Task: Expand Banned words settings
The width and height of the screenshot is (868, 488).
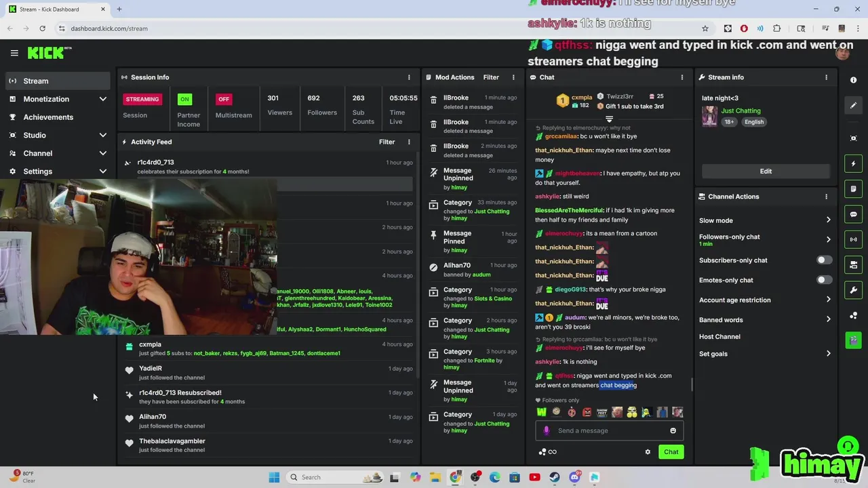Action: pyautogui.click(x=765, y=320)
